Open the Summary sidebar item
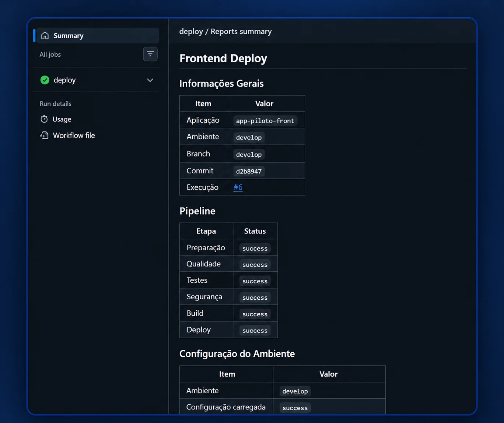This screenshot has height=423, width=504. tap(98, 36)
